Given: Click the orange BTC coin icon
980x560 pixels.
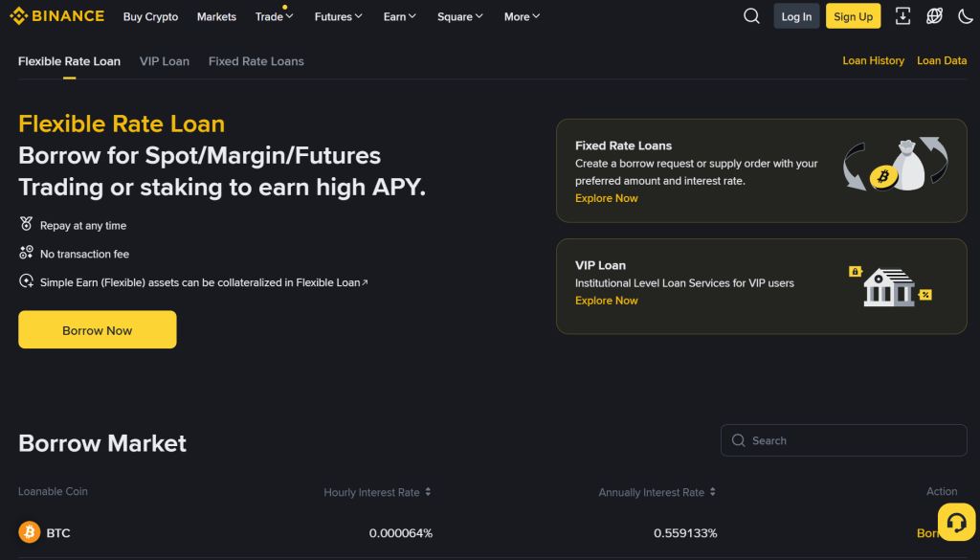Looking at the screenshot, I should click(x=30, y=532).
